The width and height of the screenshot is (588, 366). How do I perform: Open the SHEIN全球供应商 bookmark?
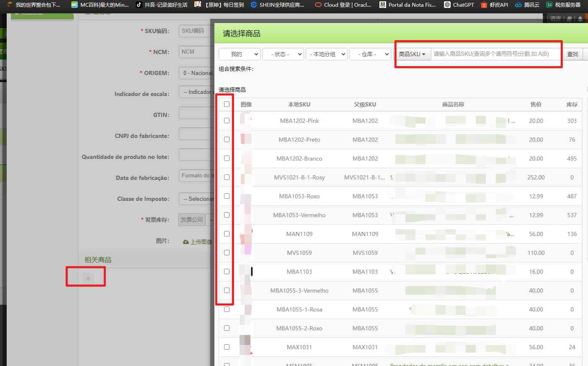click(277, 5)
